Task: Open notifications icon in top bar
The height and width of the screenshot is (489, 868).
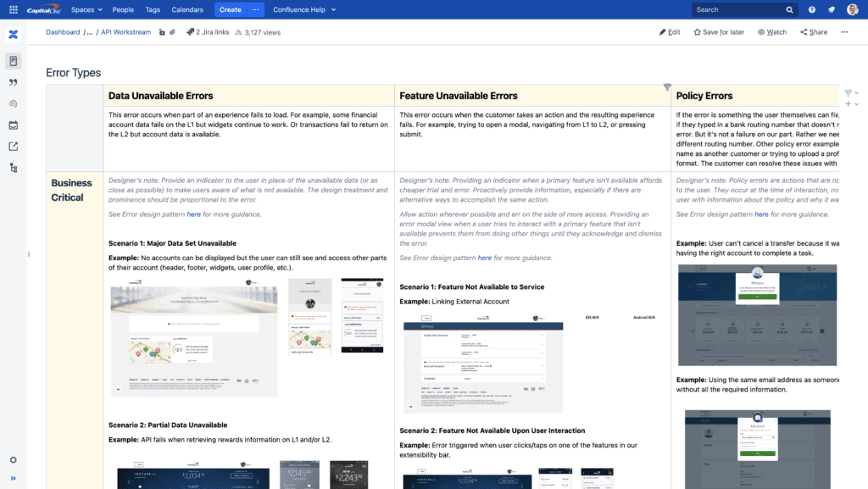Action: pos(831,9)
